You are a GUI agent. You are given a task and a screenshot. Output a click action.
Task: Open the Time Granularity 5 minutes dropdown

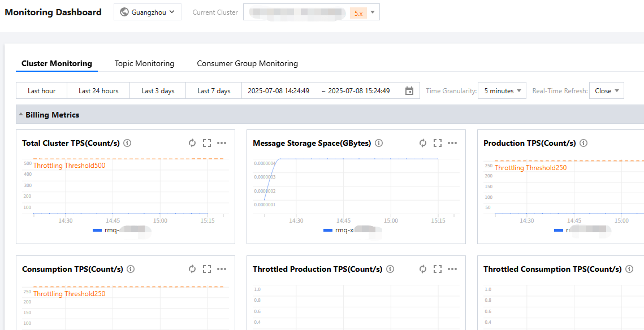[502, 91]
